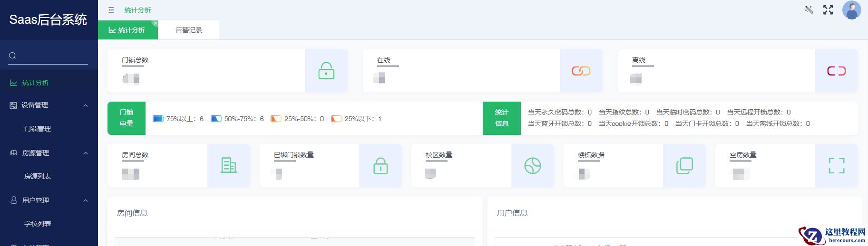Select the green 门锁电量 block
Image resolution: width=868 pixels, height=246 pixels.
click(127, 118)
